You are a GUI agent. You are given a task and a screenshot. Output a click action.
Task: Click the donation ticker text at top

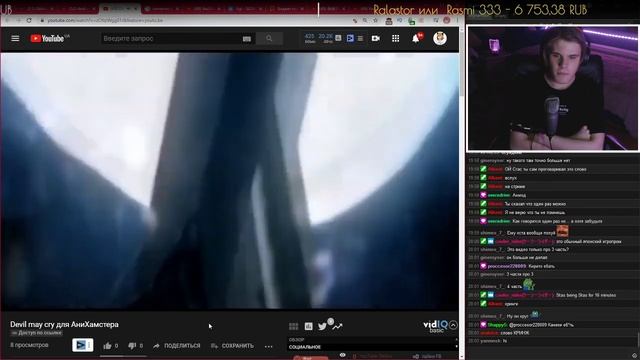[480, 10]
